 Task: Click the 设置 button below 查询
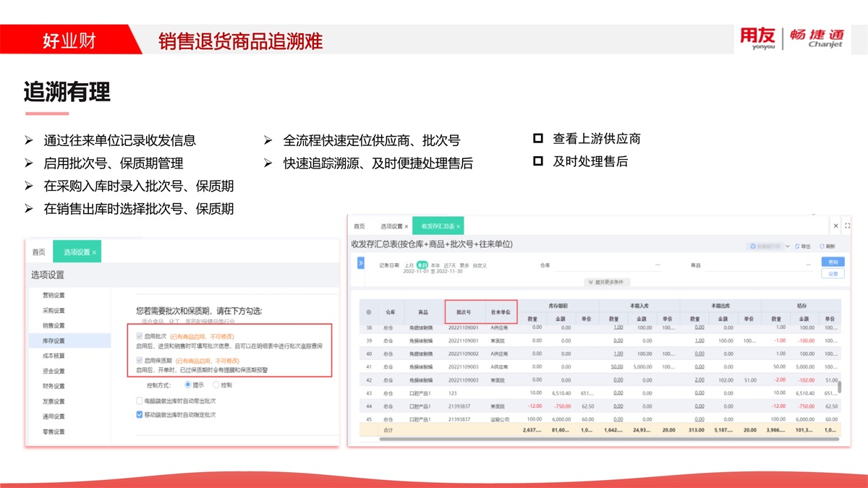click(833, 274)
